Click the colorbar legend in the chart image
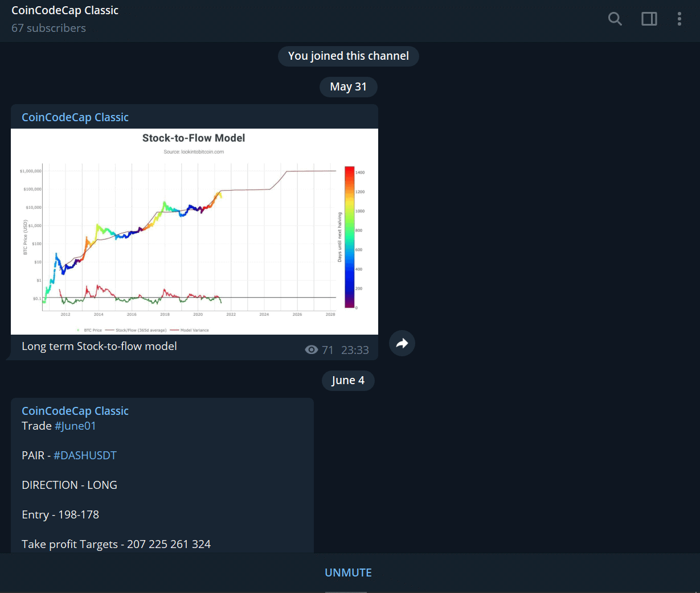This screenshot has width=700, height=593. click(x=349, y=236)
